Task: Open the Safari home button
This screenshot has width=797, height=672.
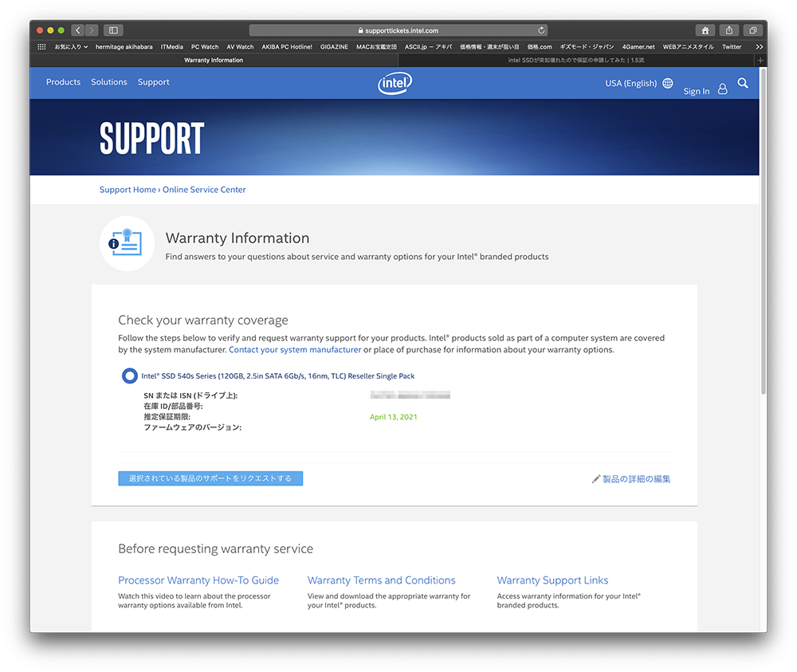Action: coord(705,30)
